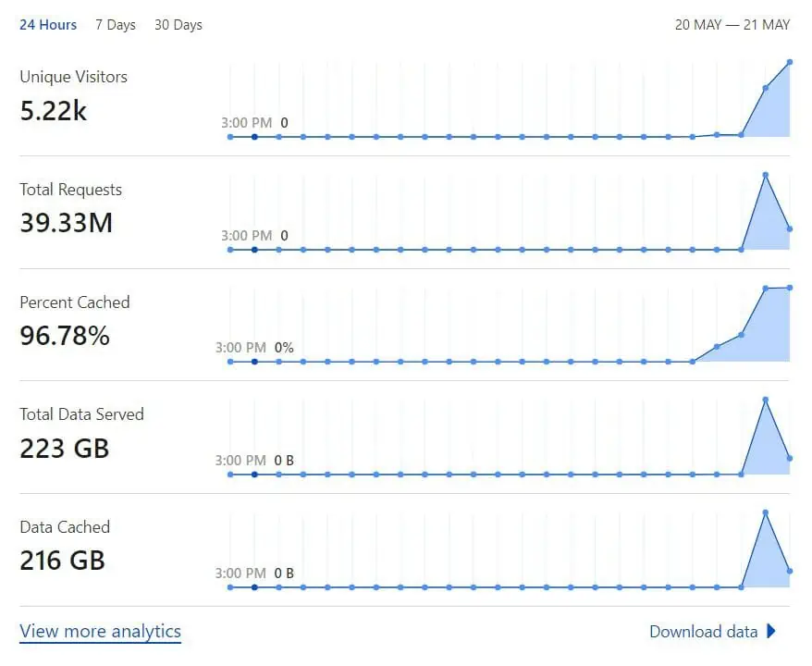Image resolution: width=812 pixels, height=666 pixels.
Task: Click the peak data point on Total Requests chart
Action: (766, 175)
